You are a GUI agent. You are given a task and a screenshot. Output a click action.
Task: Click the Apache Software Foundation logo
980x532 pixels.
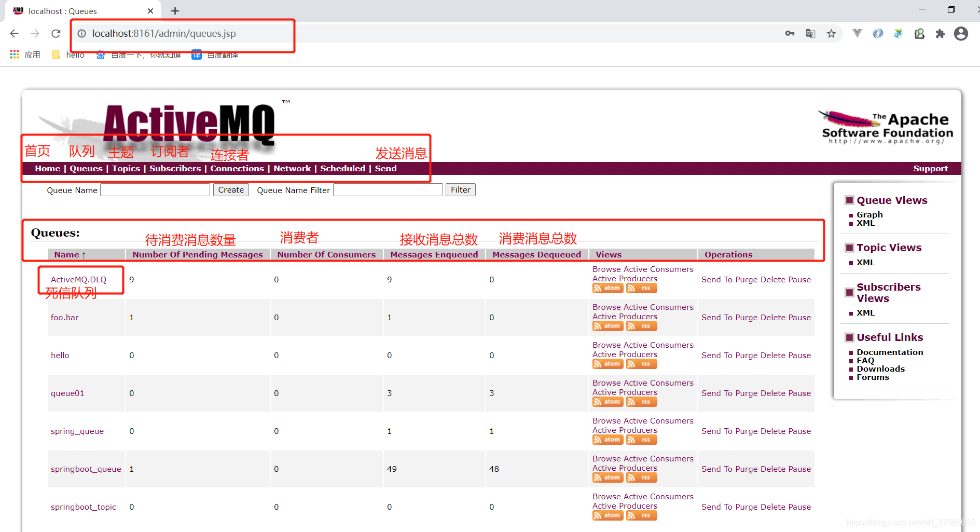886,128
